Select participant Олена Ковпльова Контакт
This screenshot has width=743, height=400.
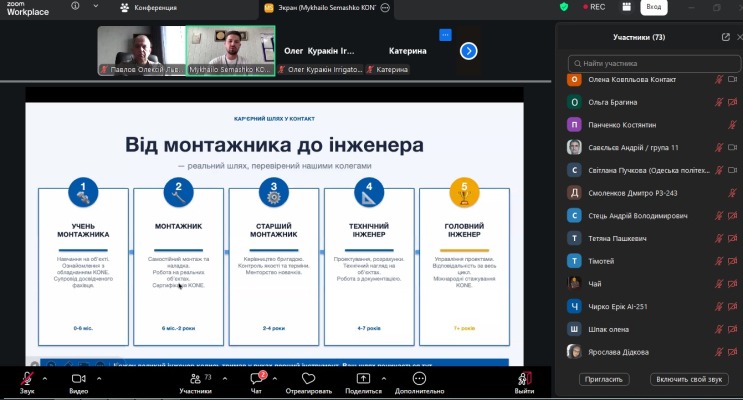(x=653, y=80)
